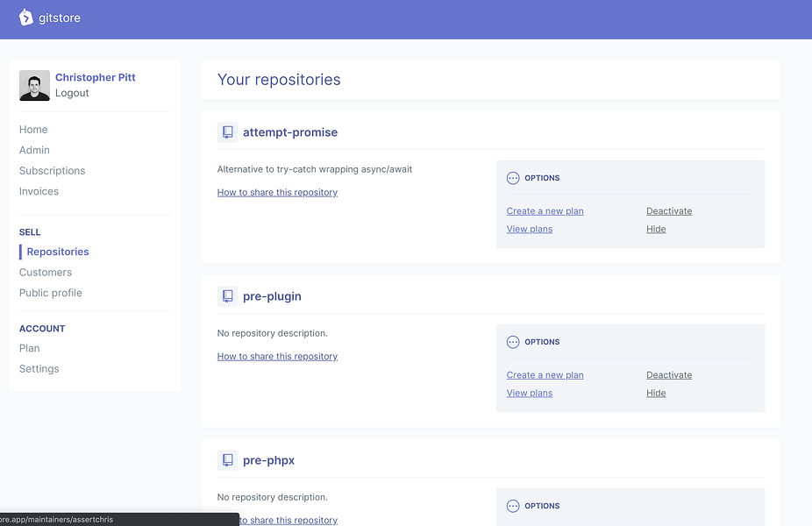Deactivate the attempt-promise repository
The image size is (812, 526).
coord(669,211)
